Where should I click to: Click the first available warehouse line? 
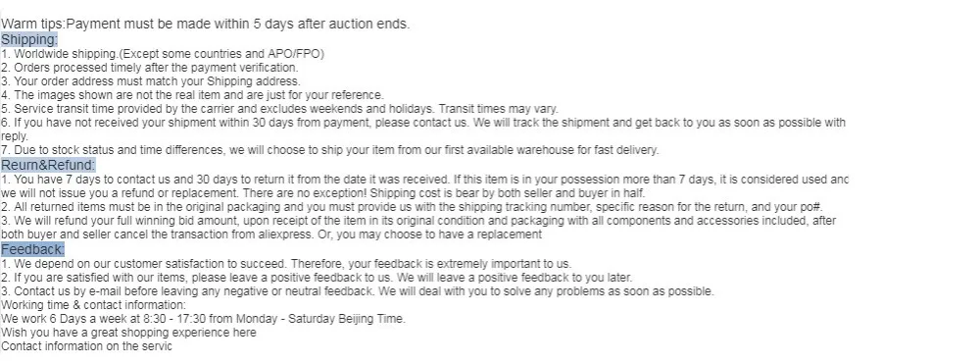pos(330,150)
